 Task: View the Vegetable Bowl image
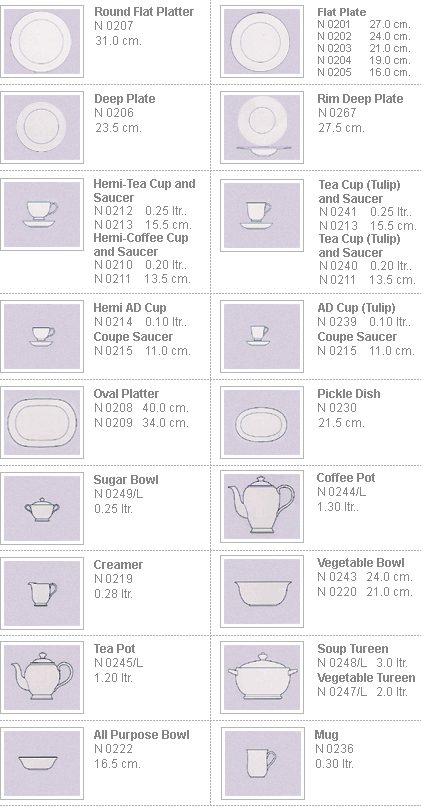tap(262, 592)
